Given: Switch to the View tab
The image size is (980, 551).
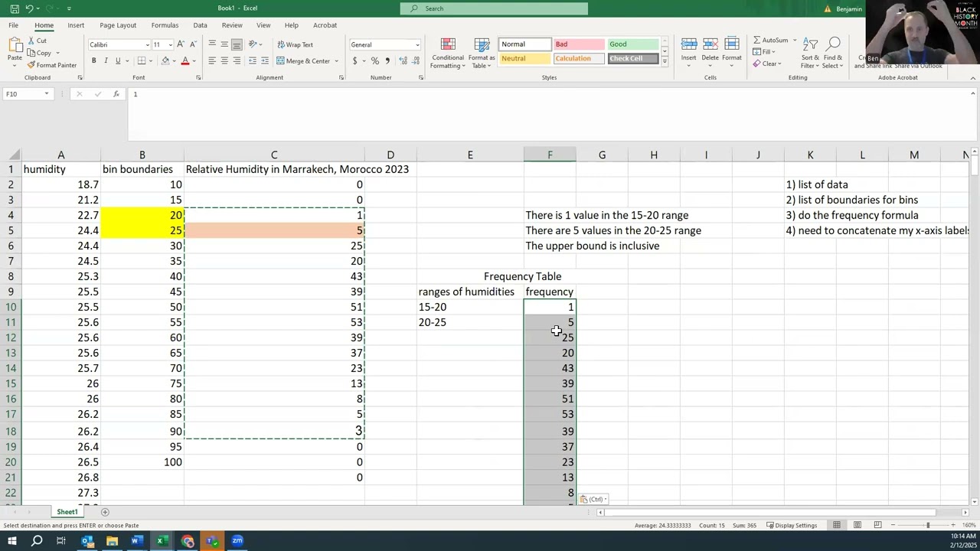Looking at the screenshot, I should [263, 25].
